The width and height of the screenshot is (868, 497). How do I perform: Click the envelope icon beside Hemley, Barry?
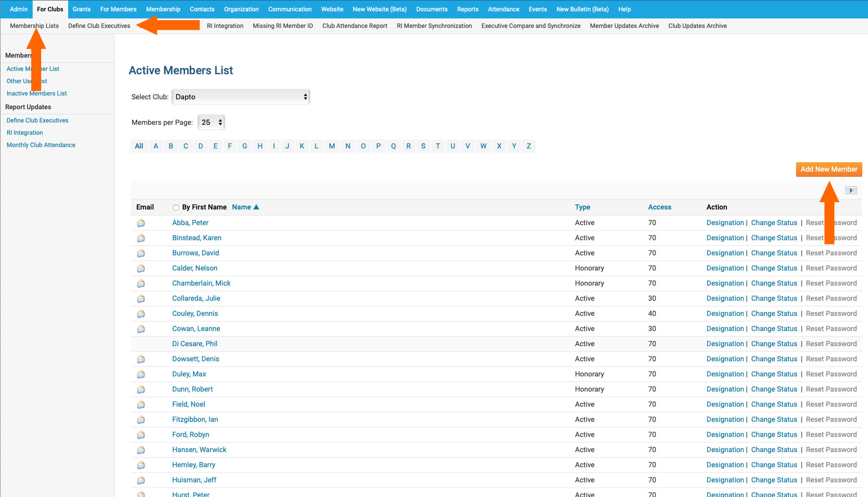[141, 465]
